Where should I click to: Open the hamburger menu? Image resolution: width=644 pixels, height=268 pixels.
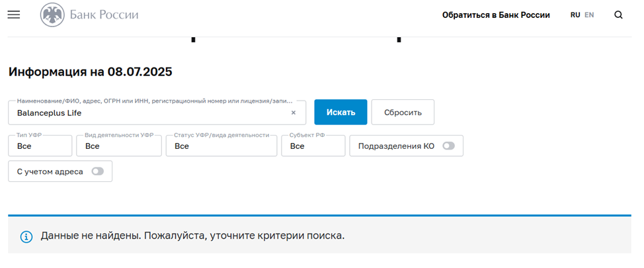click(x=13, y=15)
